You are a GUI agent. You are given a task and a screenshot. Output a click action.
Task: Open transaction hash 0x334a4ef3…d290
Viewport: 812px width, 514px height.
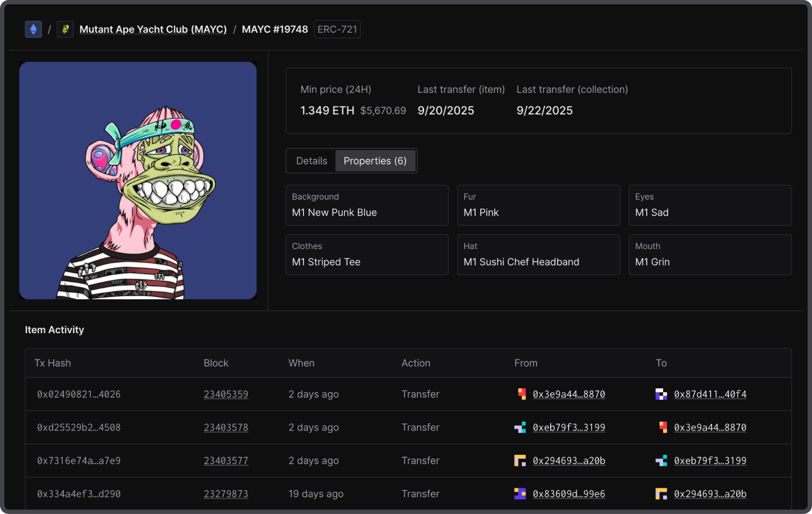coord(79,494)
